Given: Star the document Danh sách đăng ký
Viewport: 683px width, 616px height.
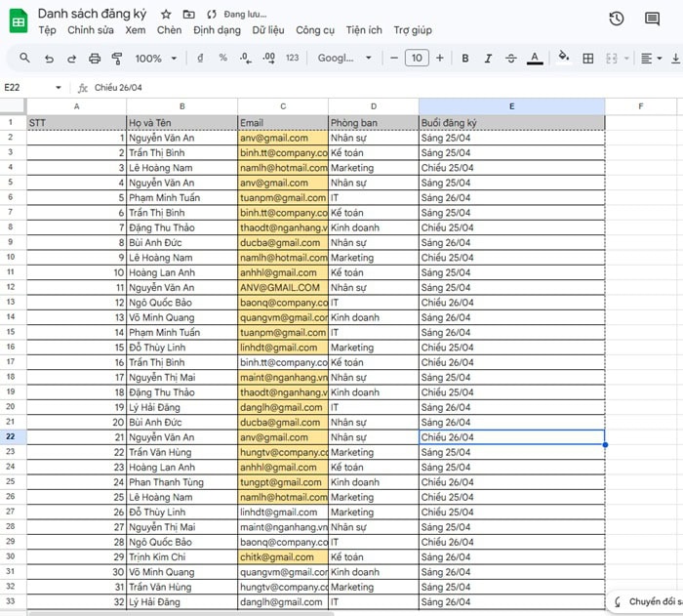Looking at the screenshot, I should tap(166, 15).
